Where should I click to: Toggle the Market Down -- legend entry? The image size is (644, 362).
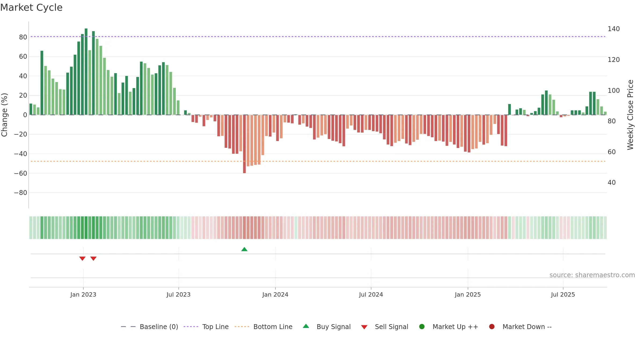pyautogui.click(x=520, y=327)
